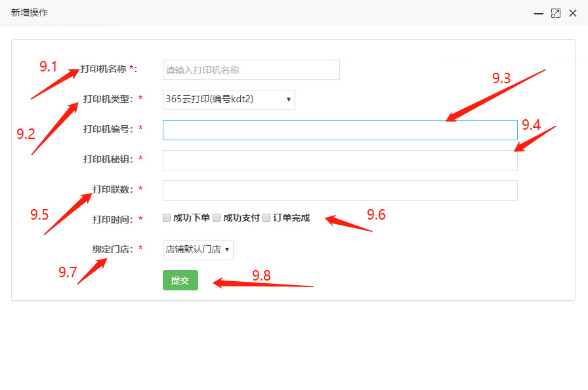
Task: Click the 绑定门店 label
Action: pos(112,249)
